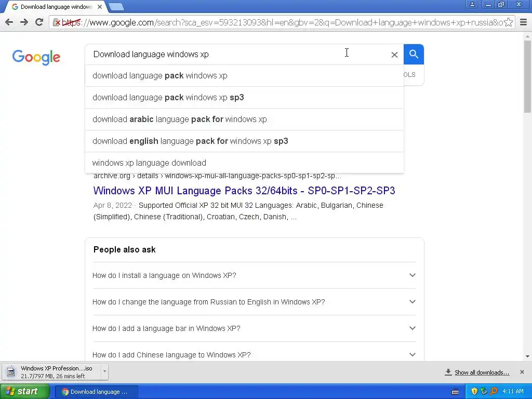Open the downloaded ISO file icon

11,372
